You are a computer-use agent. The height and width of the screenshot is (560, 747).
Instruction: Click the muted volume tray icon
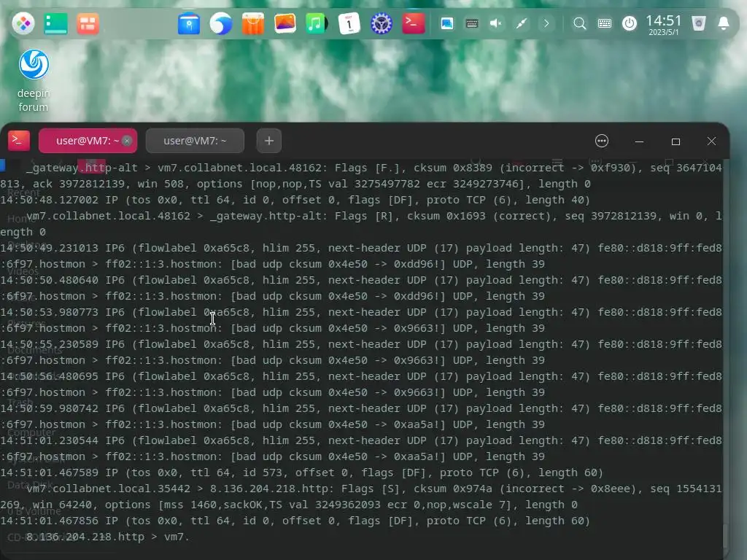pos(496,23)
